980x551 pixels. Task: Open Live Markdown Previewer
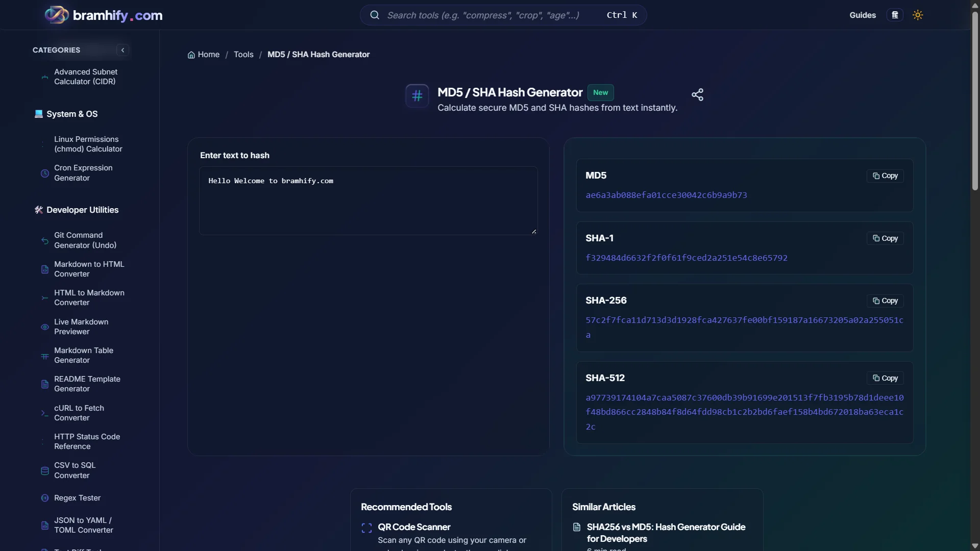pos(82,327)
